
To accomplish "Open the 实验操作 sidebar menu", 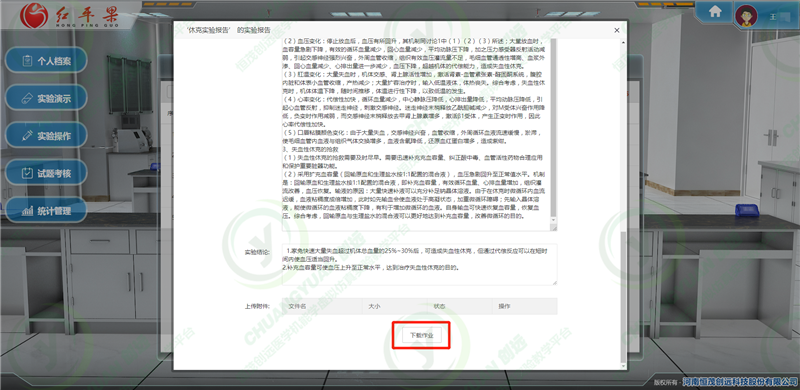I will point(46,136).
